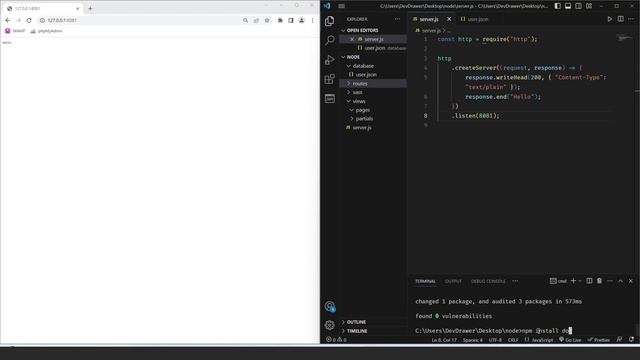Viewport: 640px width, 360px height.
Task: Create a new terminal with the plus icon
Action: (x=573, y=281)
